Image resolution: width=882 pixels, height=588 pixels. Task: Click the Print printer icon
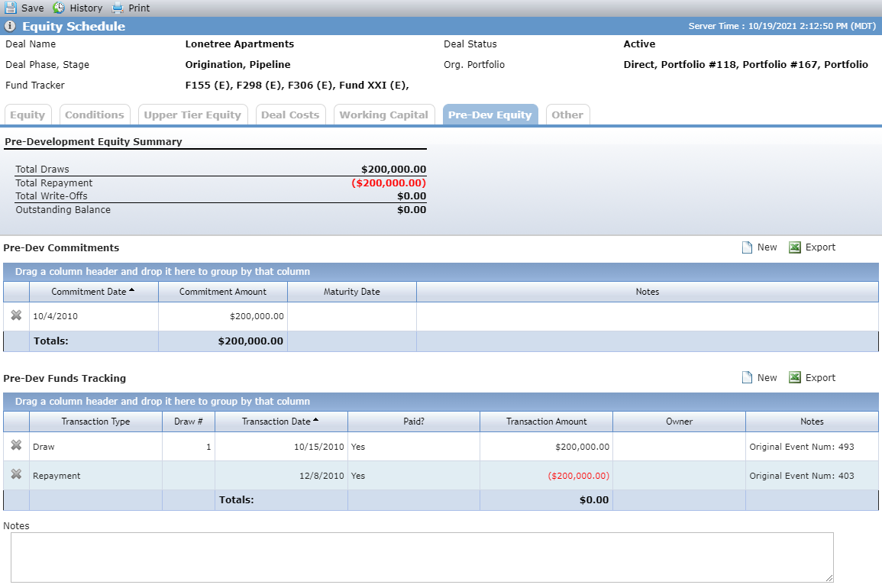(117, 8)
